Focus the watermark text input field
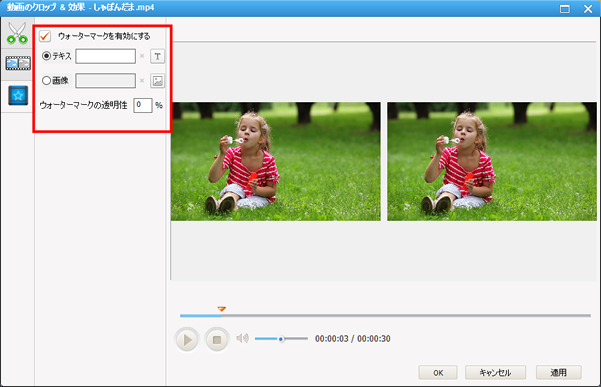Image resolution: width=601 pixels, height=387 pixels. [105, 56]
